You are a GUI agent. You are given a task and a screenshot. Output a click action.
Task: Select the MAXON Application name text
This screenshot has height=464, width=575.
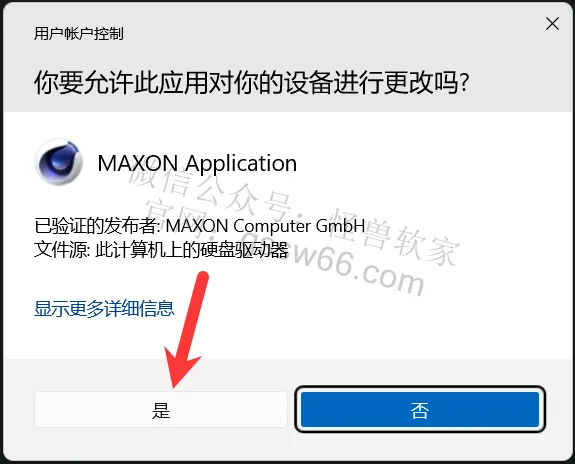tap(197, 163)
